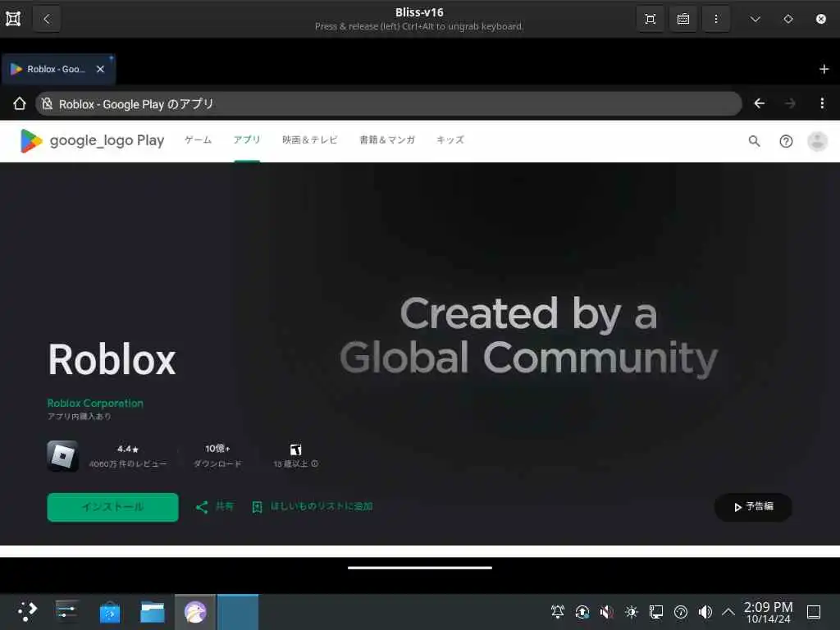Click the viewer window layout icon
The image size is (840, 630).
[x=13, y=19]
